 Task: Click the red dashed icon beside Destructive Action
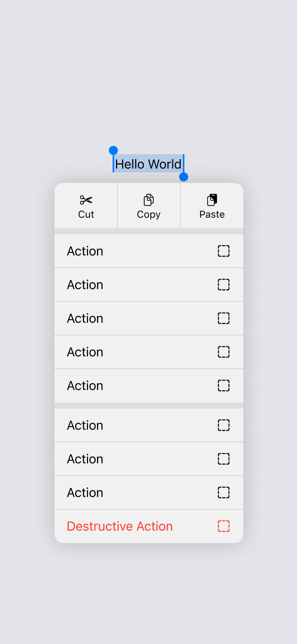click(224, 526)
